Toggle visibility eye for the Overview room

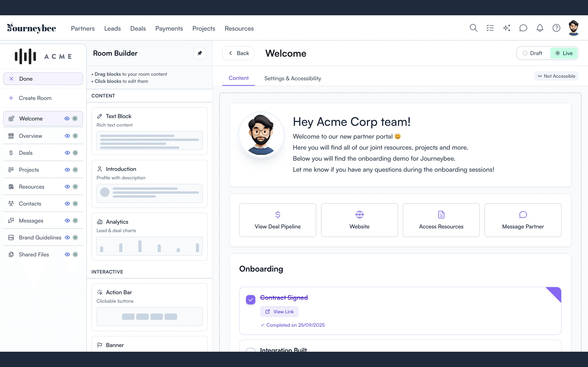click(x=67, y=136)
